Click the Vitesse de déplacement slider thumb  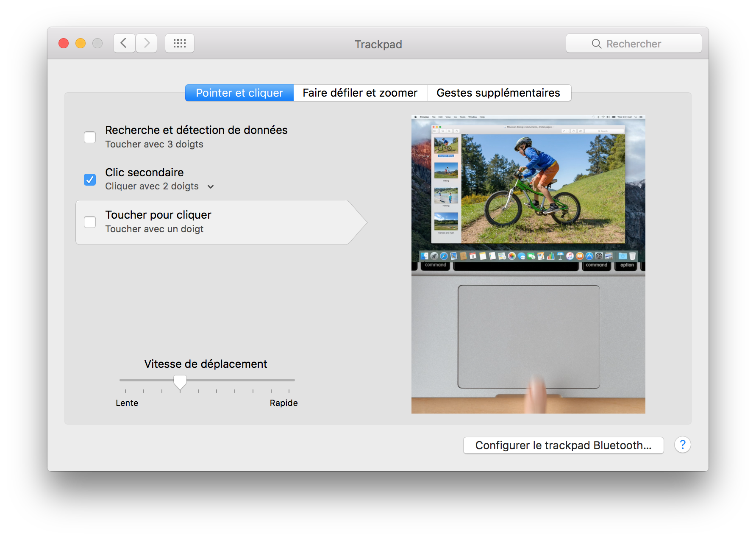tap(180, 382)
